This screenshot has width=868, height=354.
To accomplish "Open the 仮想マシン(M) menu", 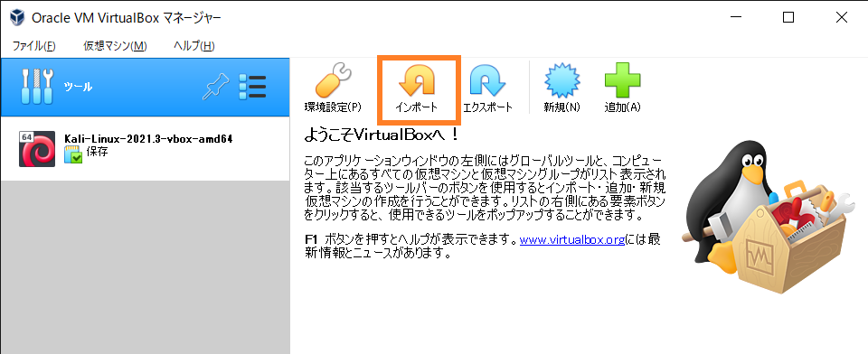I will click(115, 46).
